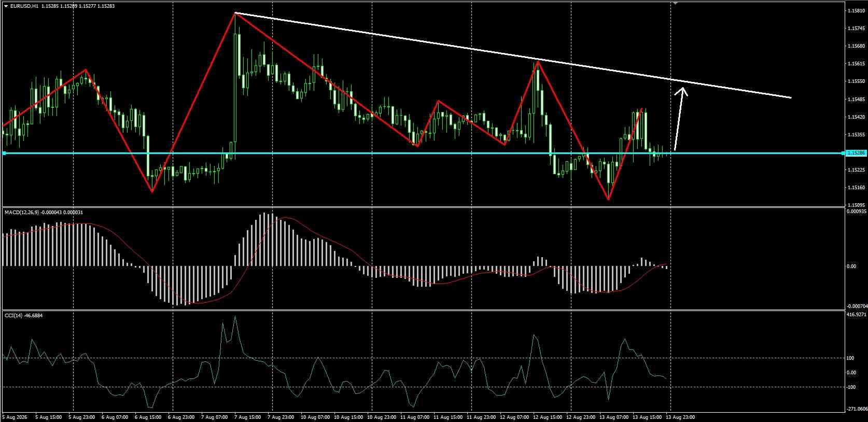868x422 pixels.
Task: Click the 1.15550 price axis label
Action: (855, 81)
